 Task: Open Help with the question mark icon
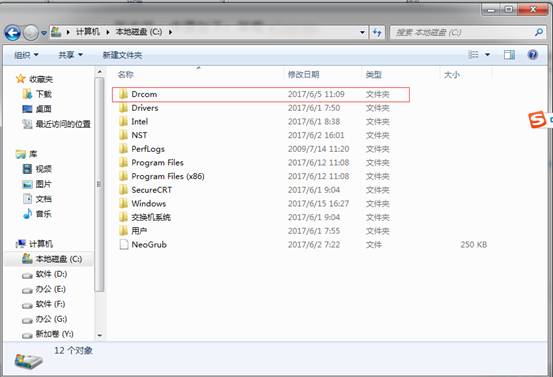533,54
